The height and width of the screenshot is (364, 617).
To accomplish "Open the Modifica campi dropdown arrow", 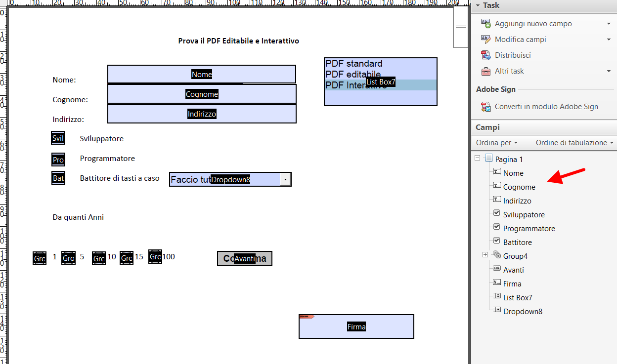I will pos(609,40).
